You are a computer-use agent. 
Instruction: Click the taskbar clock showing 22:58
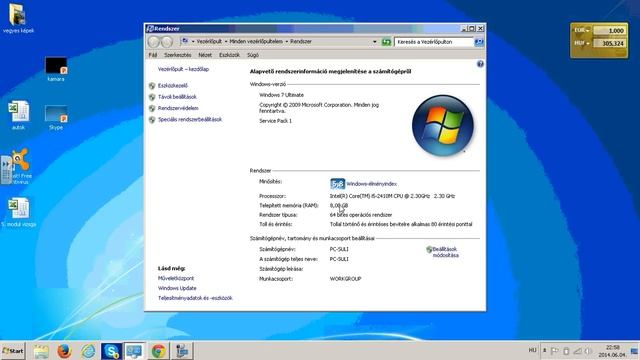pos(612,351)
